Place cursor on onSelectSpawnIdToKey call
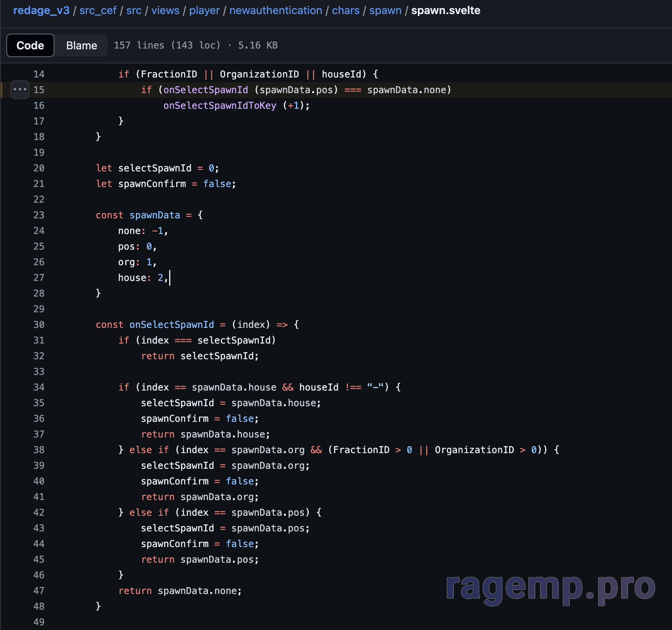Image resolution: width=672 pixels, height=630 pixels. tap(220, 106)
